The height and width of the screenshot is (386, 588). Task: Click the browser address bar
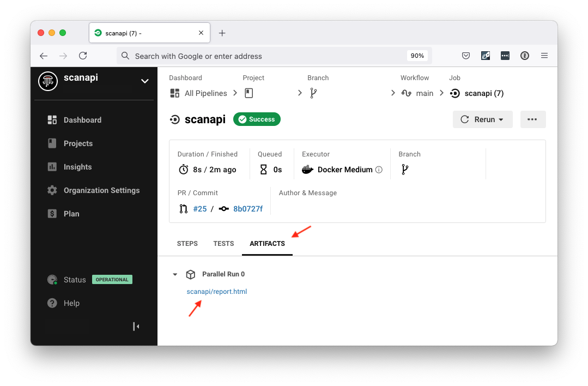tap(272, 55)
